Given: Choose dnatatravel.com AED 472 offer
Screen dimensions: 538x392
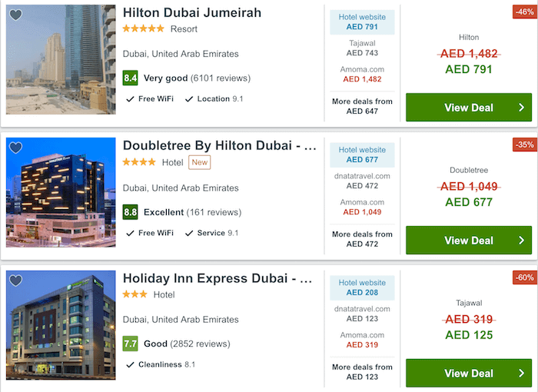Looking at the screenshot, I should pos(362,181).
